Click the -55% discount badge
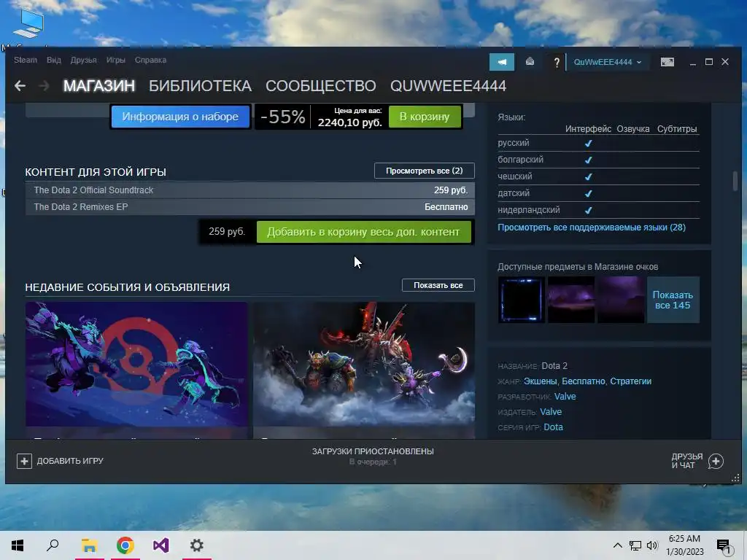747x560 pixels. pos(282,117)
